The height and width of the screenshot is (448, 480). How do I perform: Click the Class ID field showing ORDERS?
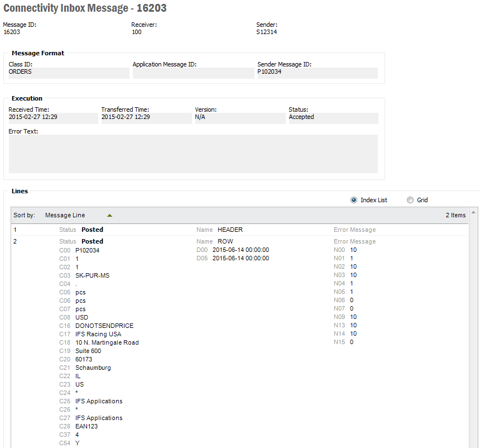point(69,73)
